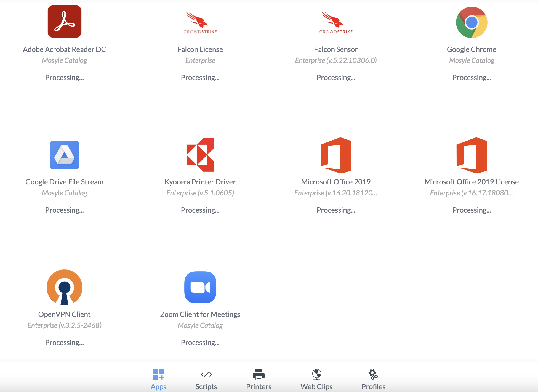Image resolution: width=538 pixels, height=392 pixels.
Task: Click 'Processing...' under Office 2019 License
Action: pyautogui.click(x=472, y=210)
